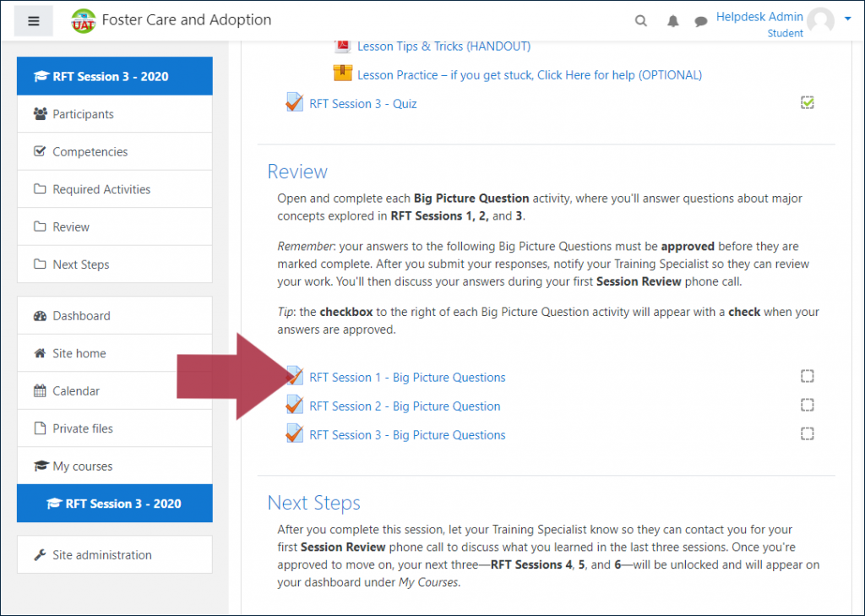Open Site administration in the sidebar

click(115, 554)
